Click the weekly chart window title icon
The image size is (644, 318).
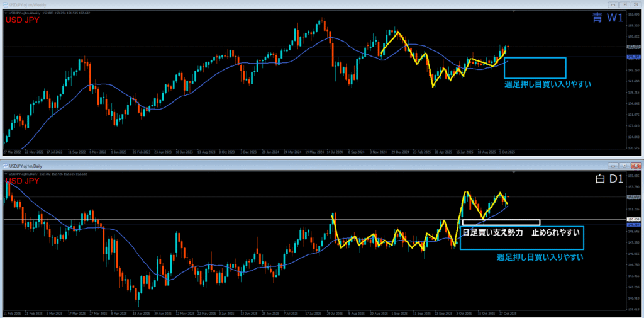coord(5,4)
